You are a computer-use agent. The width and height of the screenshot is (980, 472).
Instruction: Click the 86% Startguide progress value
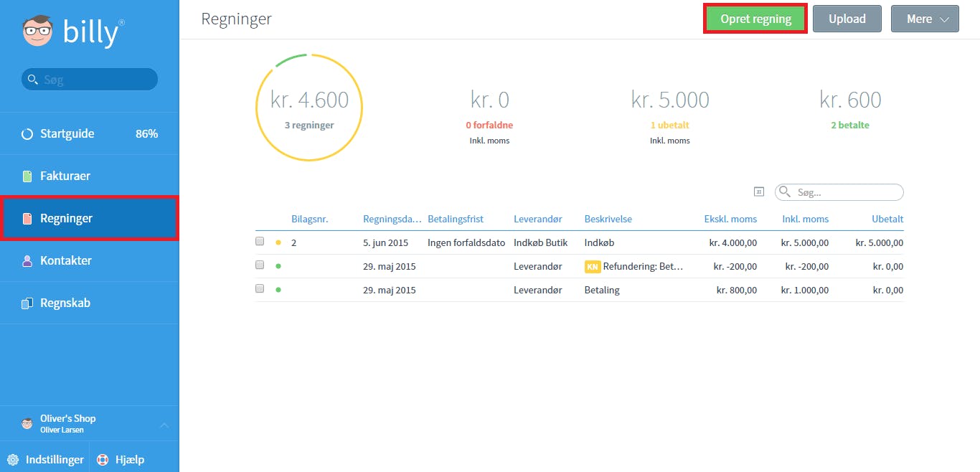[x=147, y=133]
